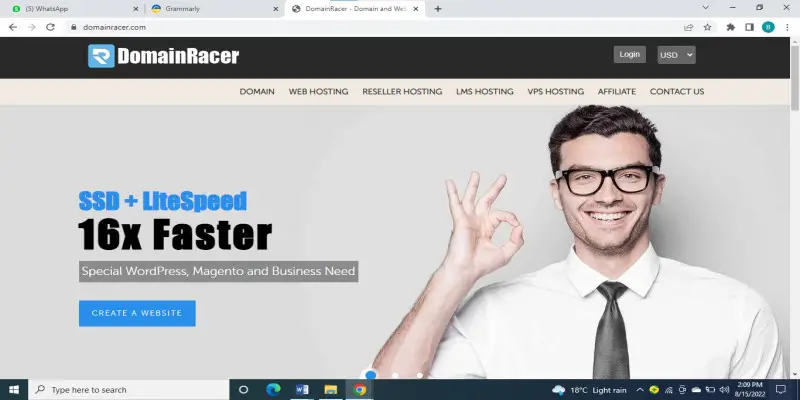Click the share page icon

(689, 27)
